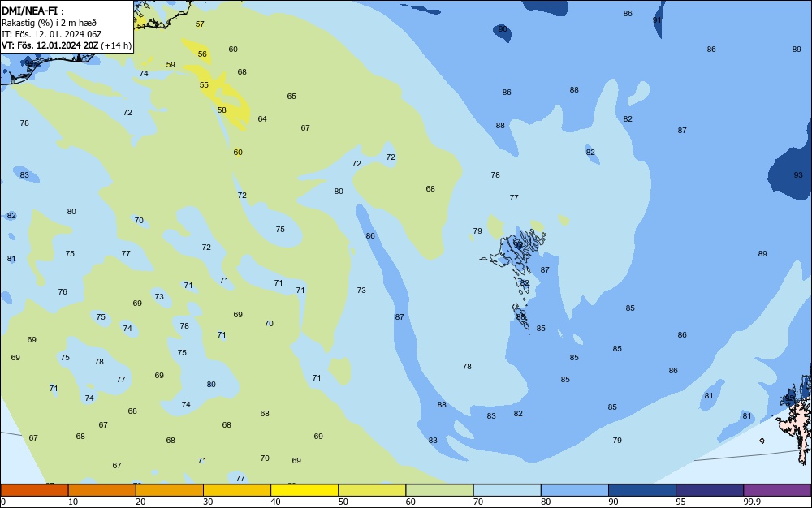Choose the pale blue 70–80 legend band

[507, 490]
